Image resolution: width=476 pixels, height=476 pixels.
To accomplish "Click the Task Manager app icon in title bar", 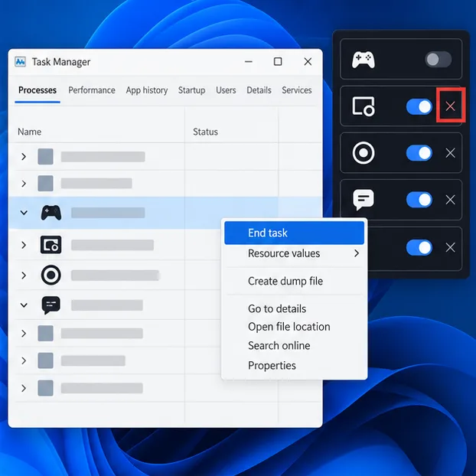I will tap(21, 62).
